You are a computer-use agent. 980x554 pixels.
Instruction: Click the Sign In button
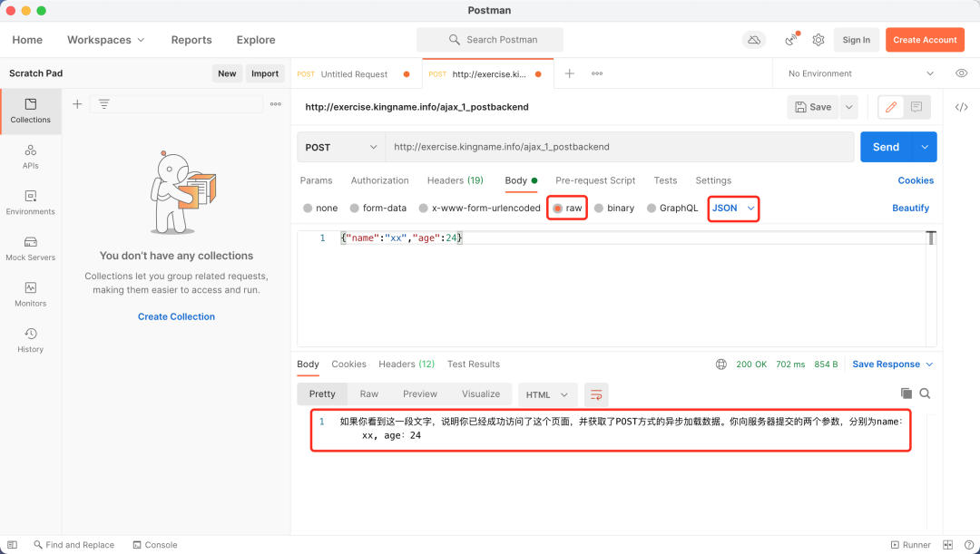pyautogui.click(x=857, y=40)
